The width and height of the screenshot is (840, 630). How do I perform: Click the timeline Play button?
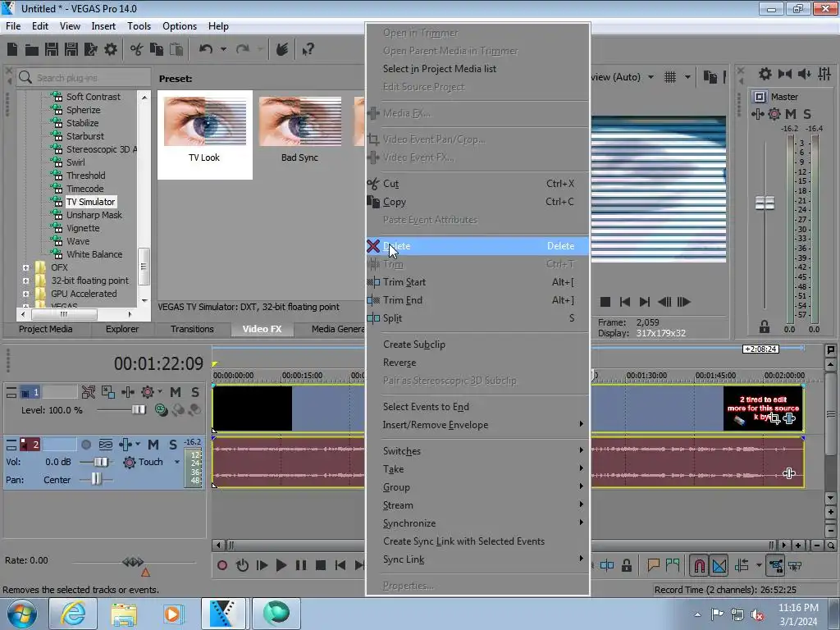tap(281, 565)
